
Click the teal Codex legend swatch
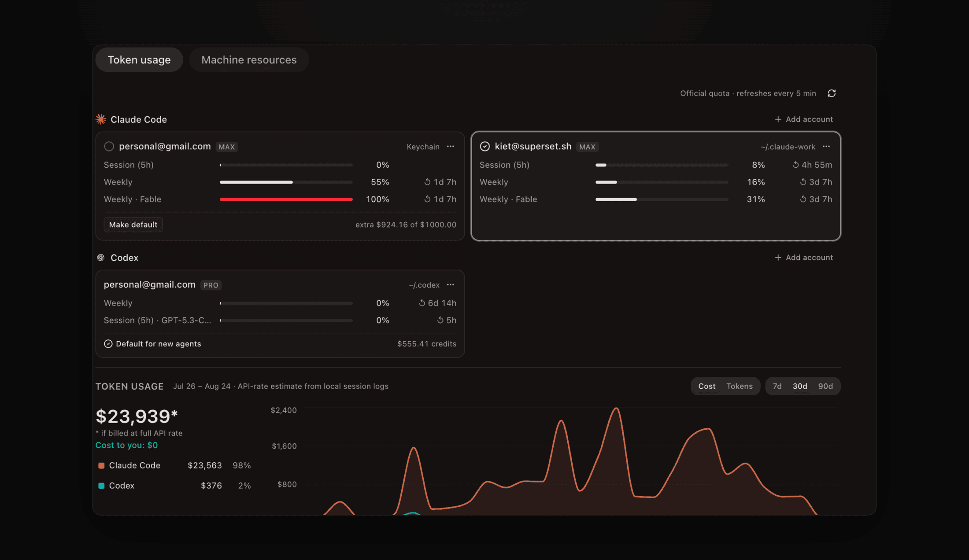click(x=101, y=486)
